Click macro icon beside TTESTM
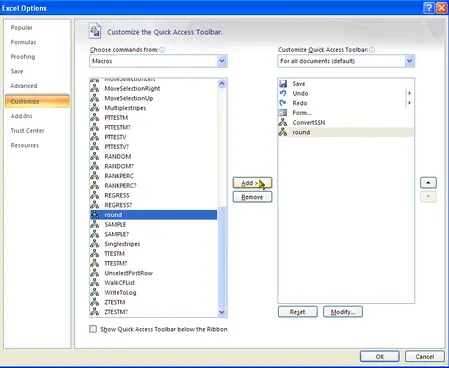Image resolution: width=449 pixels, height=368 pixels. pos(95,253)
